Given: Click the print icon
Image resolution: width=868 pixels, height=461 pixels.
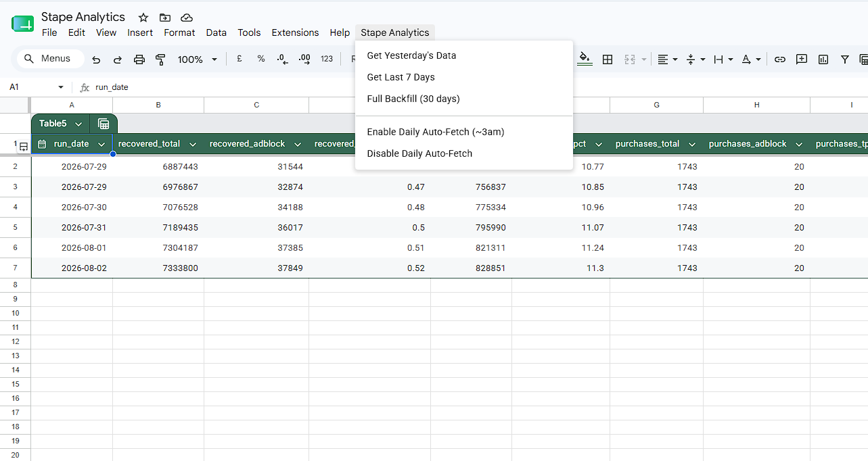Looking at the screenshot, I should click(x=139, y=59).
